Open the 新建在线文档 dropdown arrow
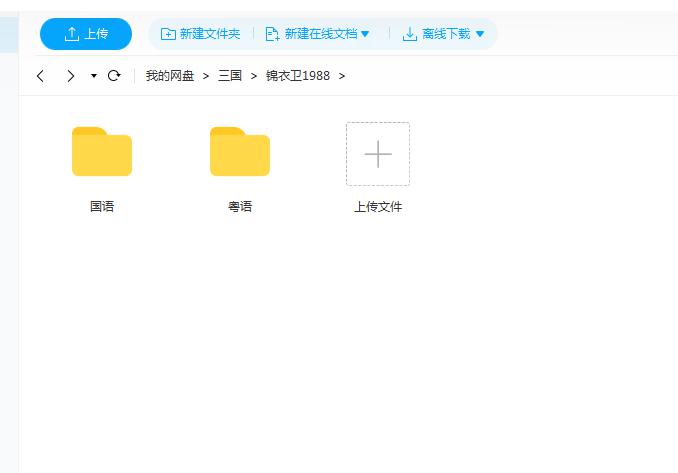678x473 pixels. point(365,34)
